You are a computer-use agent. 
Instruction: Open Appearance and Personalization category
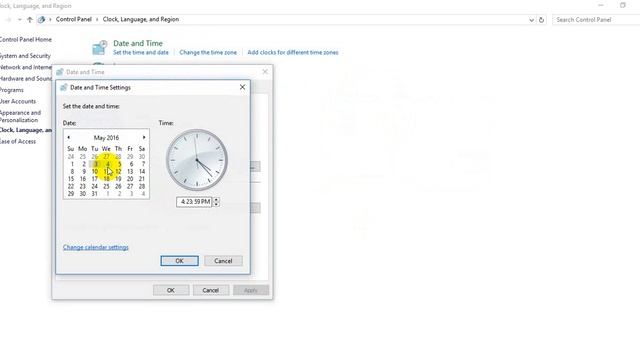(x=20, y=116)
